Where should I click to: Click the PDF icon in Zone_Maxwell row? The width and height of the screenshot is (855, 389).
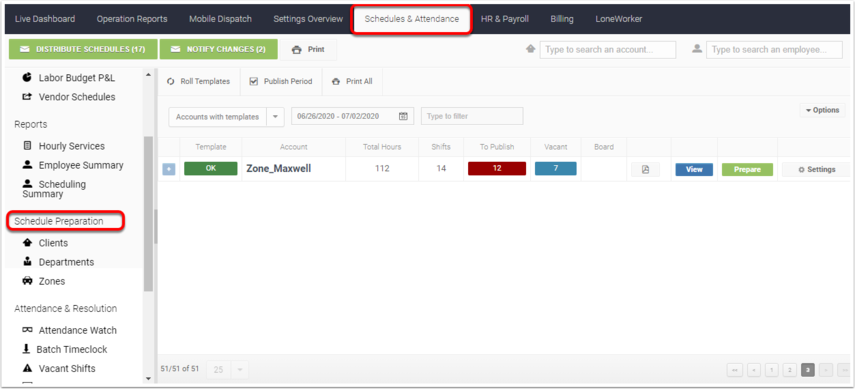[646, 170]
